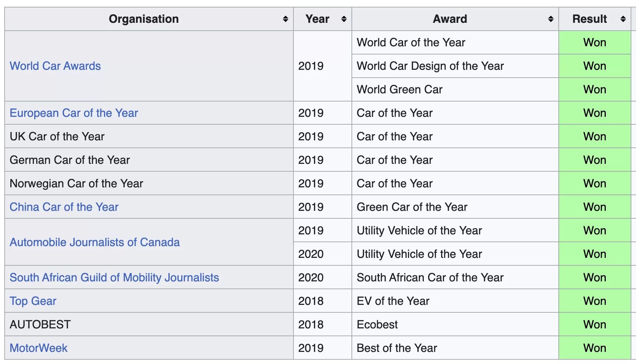Click the Won result for EV of the Year
Viewport: 636px width, 364px height.
tap(595, 301)
